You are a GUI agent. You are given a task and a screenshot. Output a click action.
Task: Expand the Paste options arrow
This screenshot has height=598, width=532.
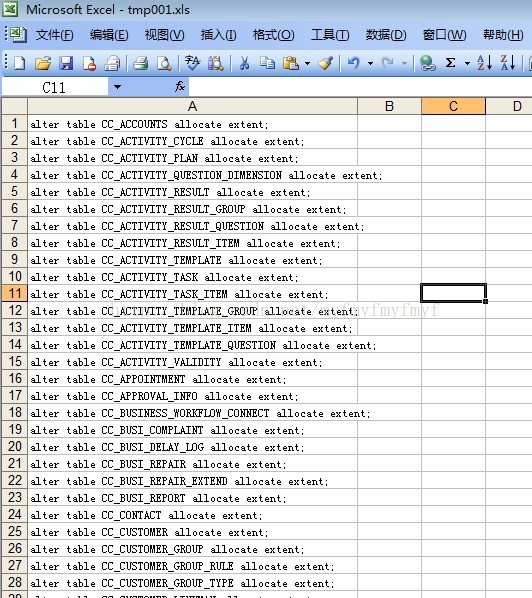[x=307, y=63]
